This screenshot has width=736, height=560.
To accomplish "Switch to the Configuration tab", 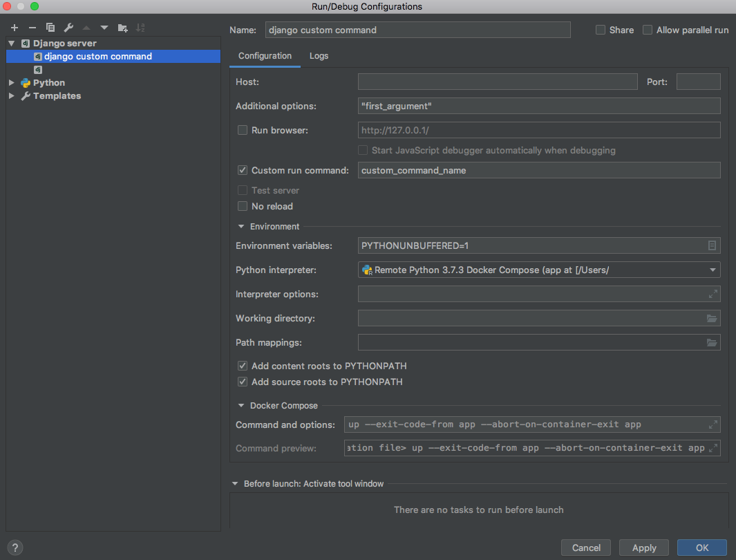I will 265,56.
